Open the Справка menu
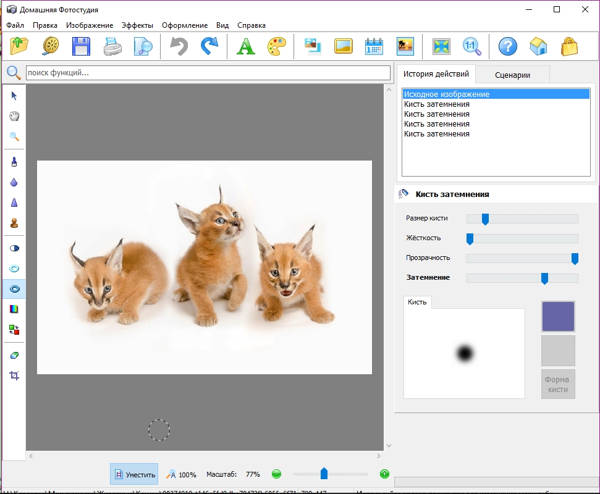Viewport: 600px width, 494px height. [x=251, y=25]
